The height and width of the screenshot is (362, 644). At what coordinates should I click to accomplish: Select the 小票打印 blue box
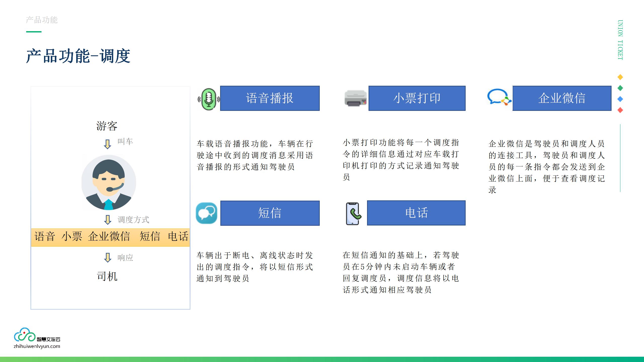tap(417, 98)
